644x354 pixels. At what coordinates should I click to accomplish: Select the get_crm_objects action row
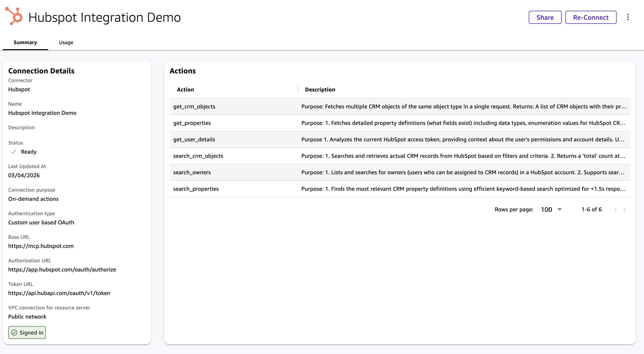[x=194, y=107]
